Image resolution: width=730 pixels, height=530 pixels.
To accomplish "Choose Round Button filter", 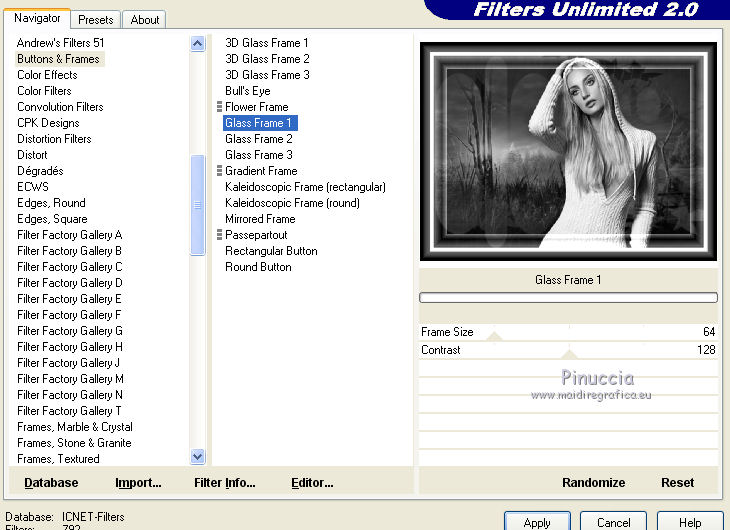I will click(258, 267).
